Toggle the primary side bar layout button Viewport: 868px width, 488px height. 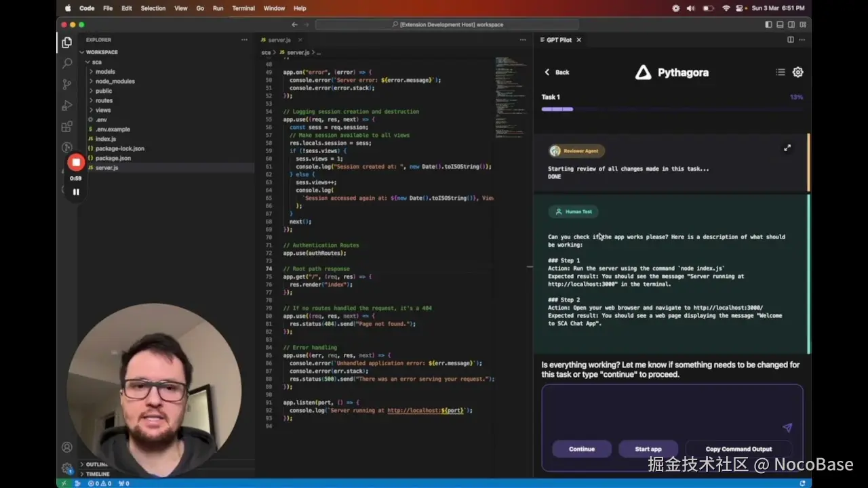pos(768,24)
